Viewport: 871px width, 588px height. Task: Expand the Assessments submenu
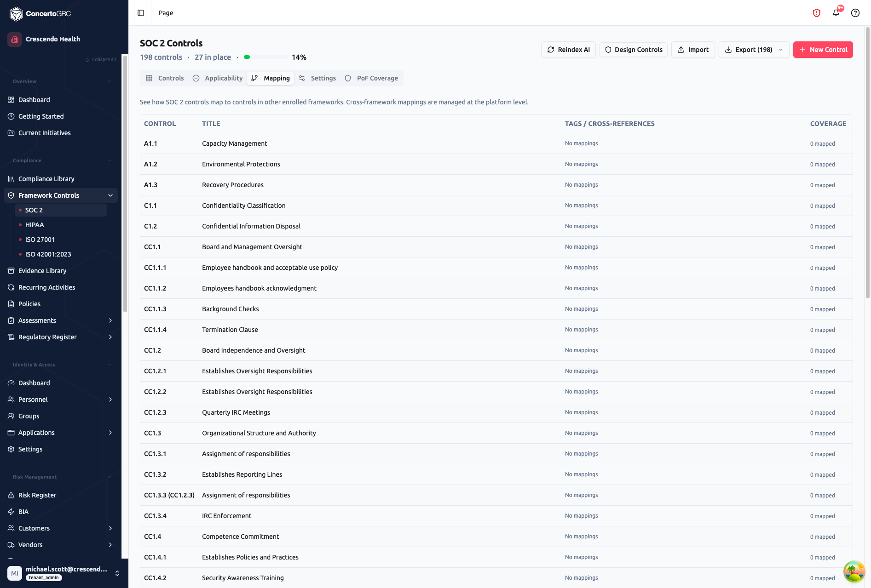(x=110, y=320)
